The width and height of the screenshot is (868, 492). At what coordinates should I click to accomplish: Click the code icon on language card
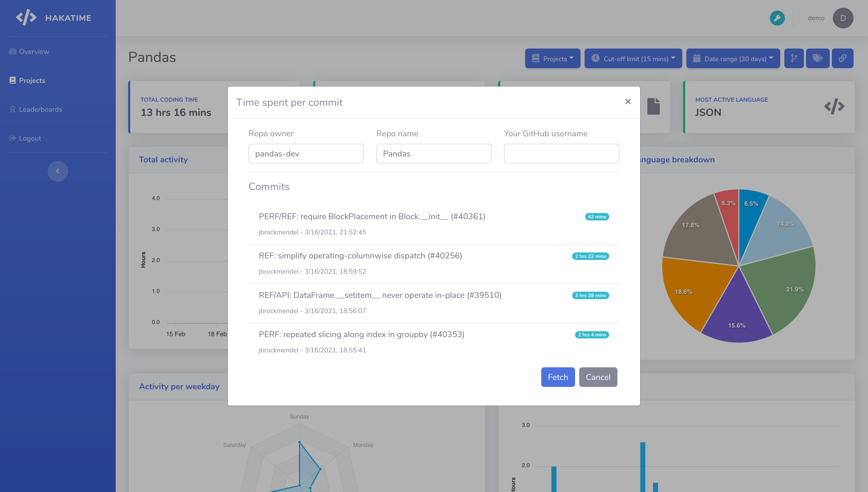pyautogui.click(x=834, y=106)
